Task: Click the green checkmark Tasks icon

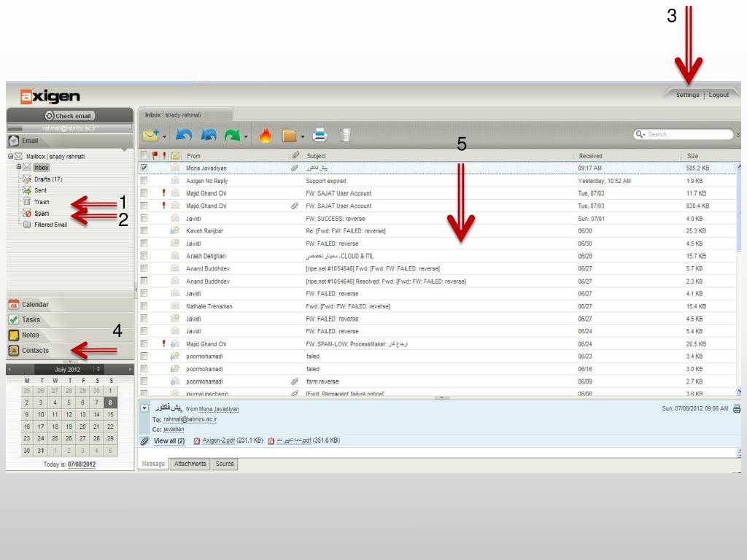Action: [x=14, y=319]
